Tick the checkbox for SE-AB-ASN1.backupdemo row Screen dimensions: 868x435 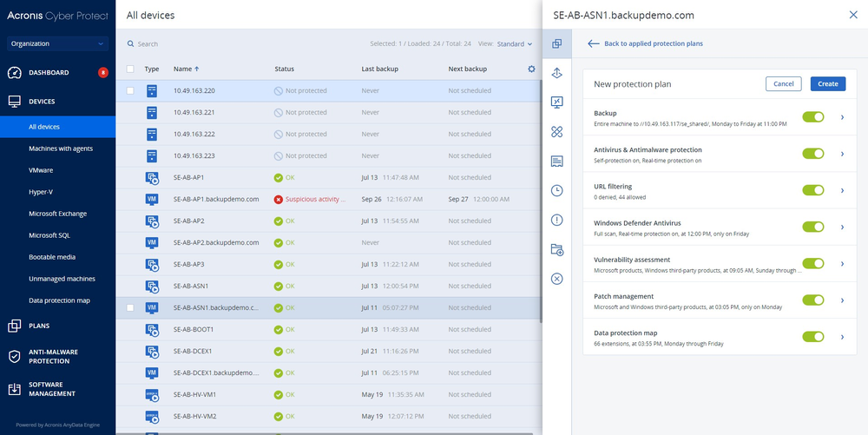130,307
